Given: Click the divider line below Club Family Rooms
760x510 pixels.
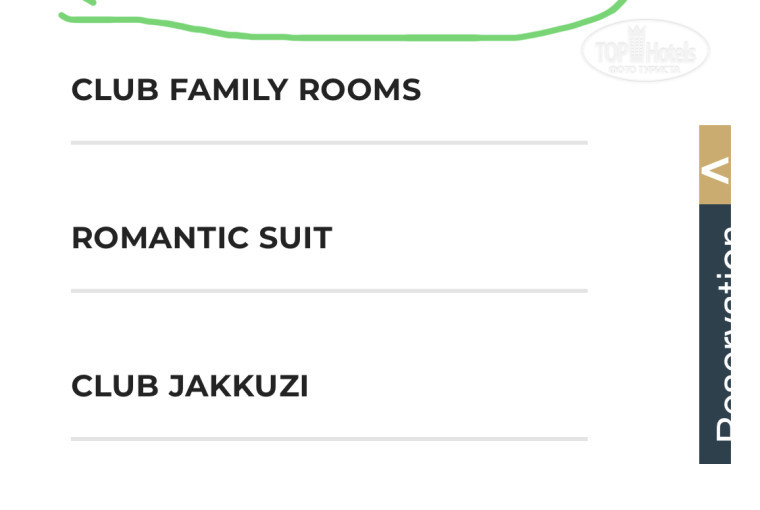Looking at the screenshot, I should (x=329, y=143).
